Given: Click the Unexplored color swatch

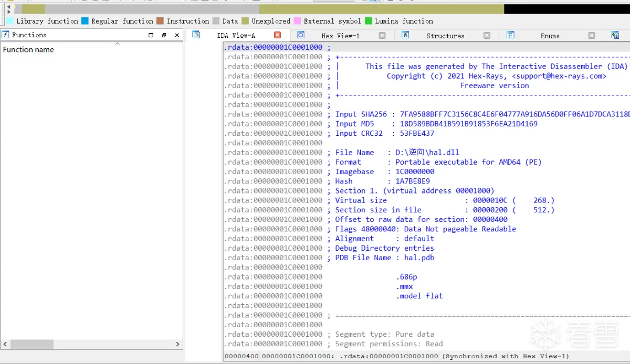Looking at the screenshot, I should click(245, 21).
